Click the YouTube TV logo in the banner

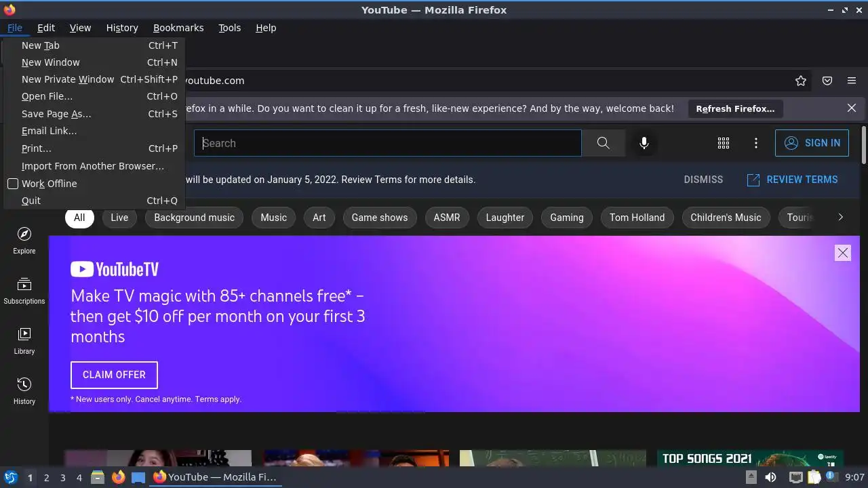click(x=115, y=269)
